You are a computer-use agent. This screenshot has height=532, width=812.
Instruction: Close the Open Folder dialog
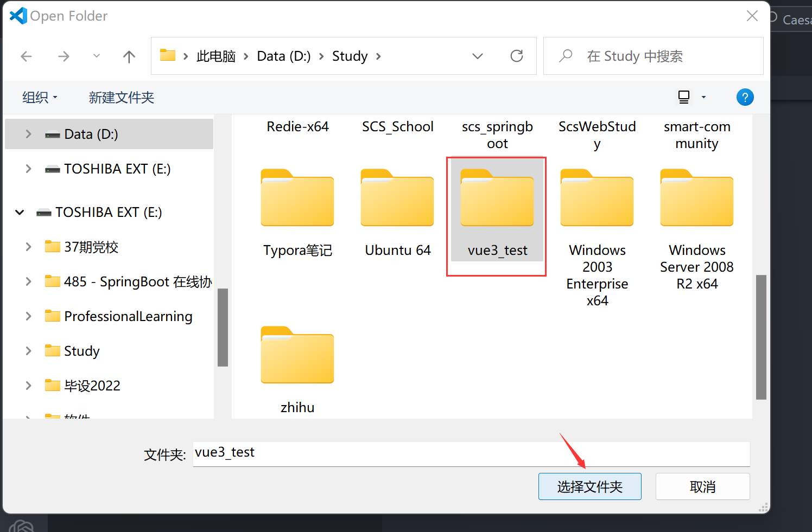(x=752, y=16)
